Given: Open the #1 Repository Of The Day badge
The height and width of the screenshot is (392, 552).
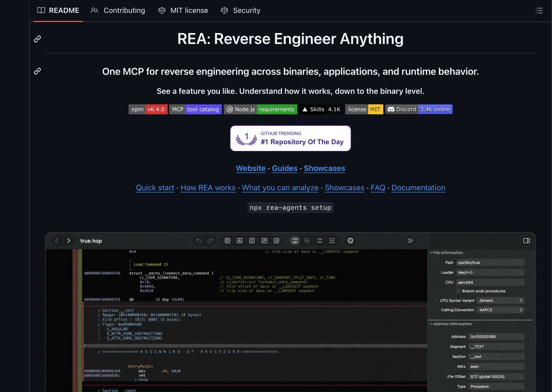Looking at the screenshot, I should click(291, 138).
